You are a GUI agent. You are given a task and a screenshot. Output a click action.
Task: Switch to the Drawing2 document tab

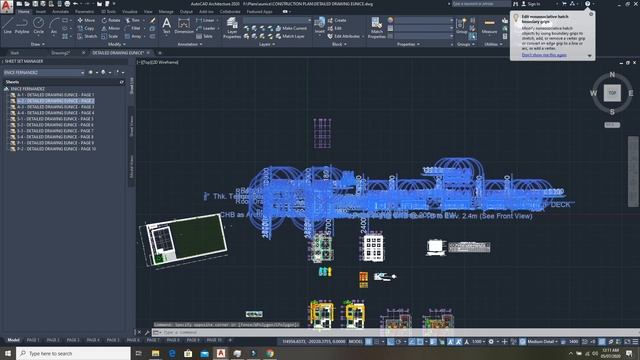coord(61,53)
